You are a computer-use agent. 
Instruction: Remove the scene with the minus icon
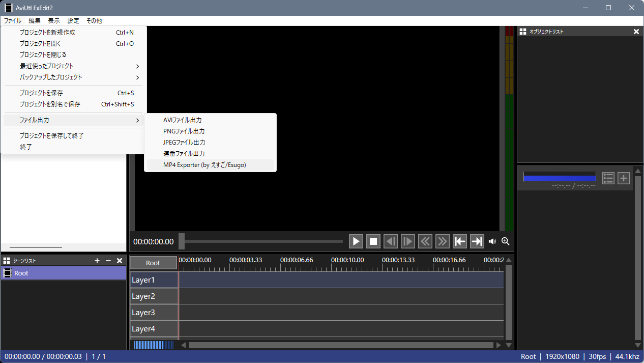[108, 261]
